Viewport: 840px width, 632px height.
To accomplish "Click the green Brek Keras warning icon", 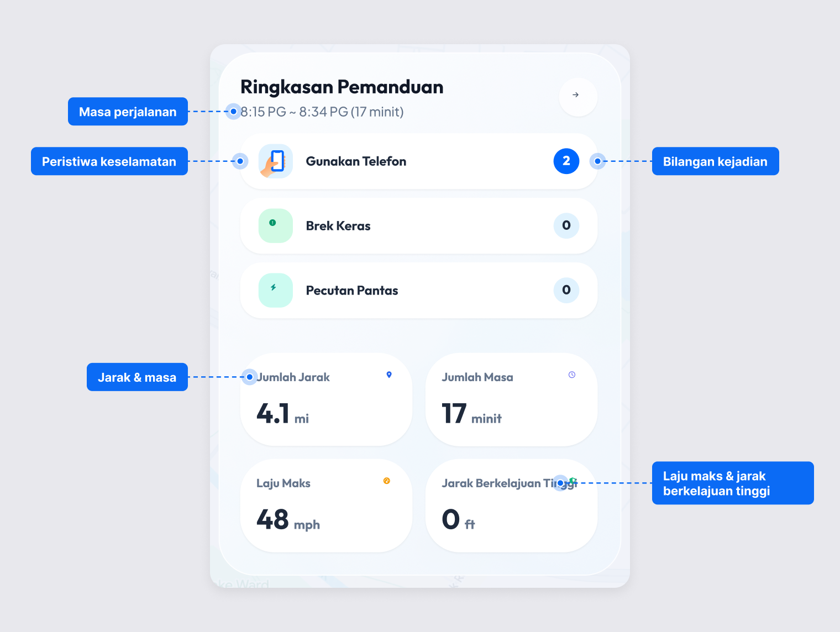I will (275, 225).
